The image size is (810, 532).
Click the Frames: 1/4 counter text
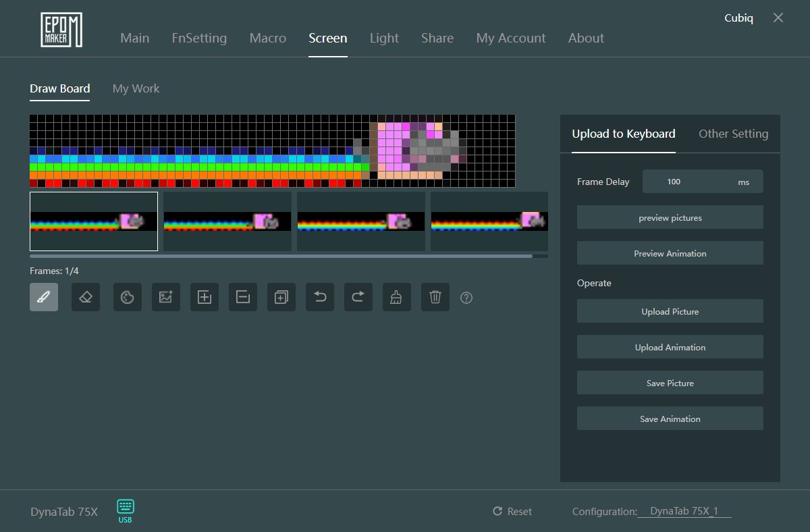pyautogui.click(x=54, y=271)
